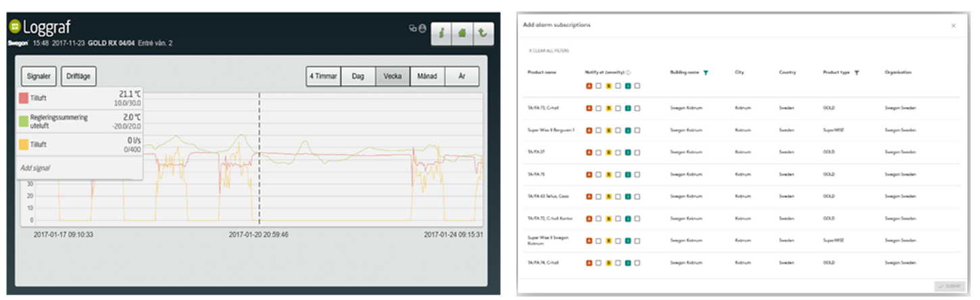The height and width of the screenshot is (300, 980).
Task: Check header A-severity checkbox for all rows
Action: click(598, 86)
